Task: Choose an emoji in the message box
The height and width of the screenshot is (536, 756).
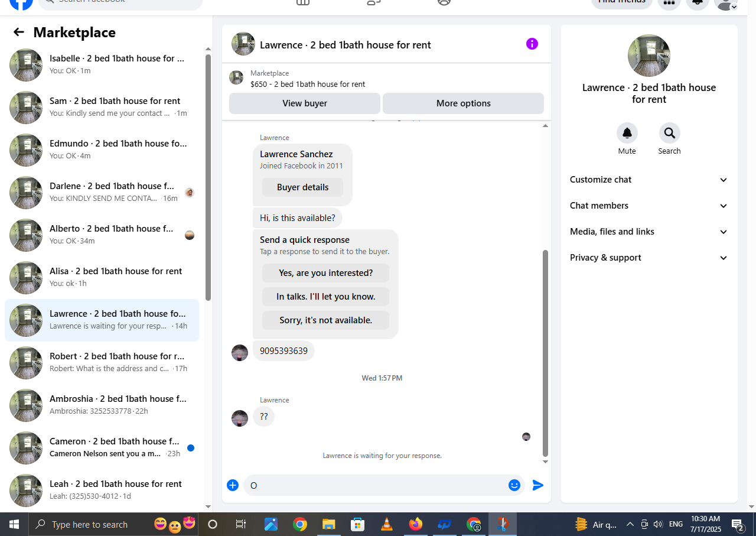Action: point(514,485)
